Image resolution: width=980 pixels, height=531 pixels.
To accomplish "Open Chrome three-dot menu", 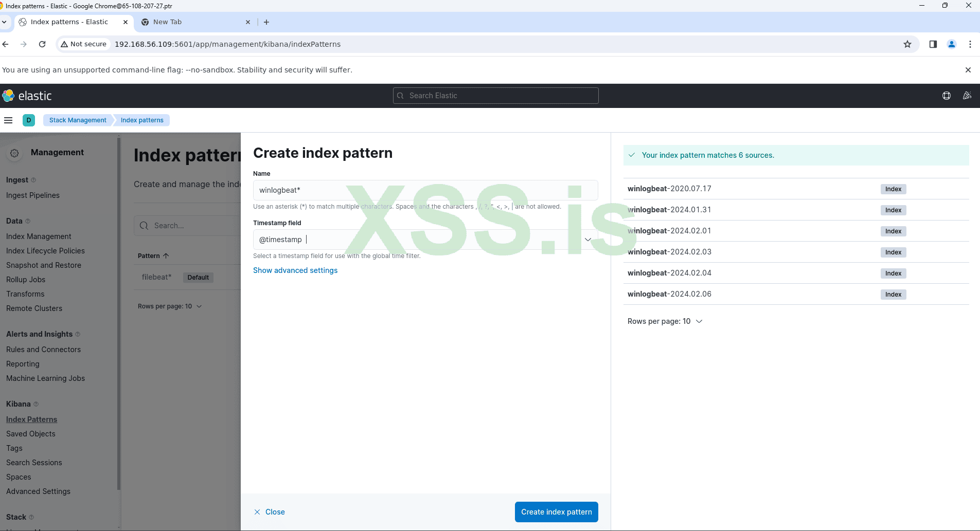I will click(x=970, y=44).
